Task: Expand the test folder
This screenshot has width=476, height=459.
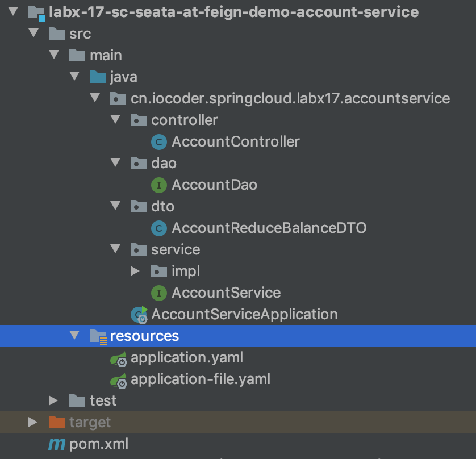Action: pos(53,400)
